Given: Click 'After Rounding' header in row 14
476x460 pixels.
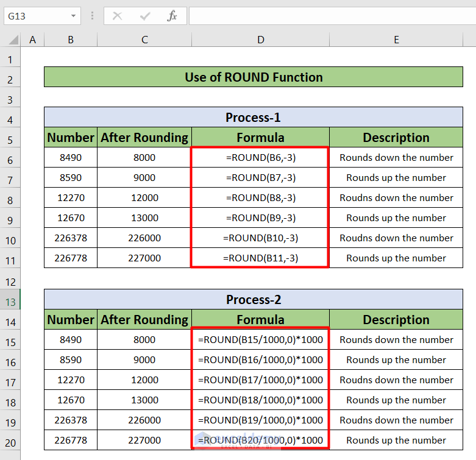Looking at the screenshot, I should [144, 319].
